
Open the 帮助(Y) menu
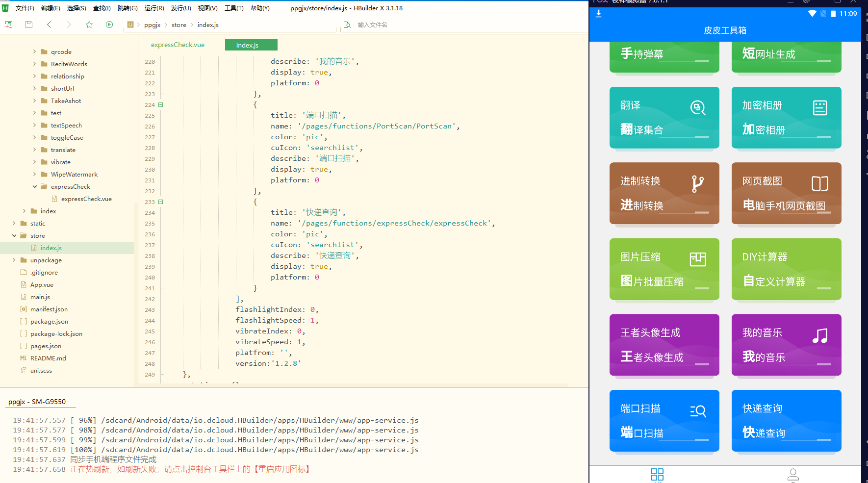[260, 8]
